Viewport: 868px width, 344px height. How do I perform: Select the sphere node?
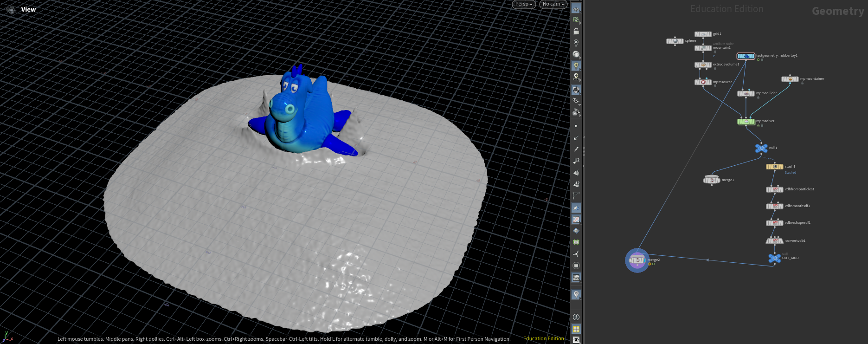coord(675,41)
